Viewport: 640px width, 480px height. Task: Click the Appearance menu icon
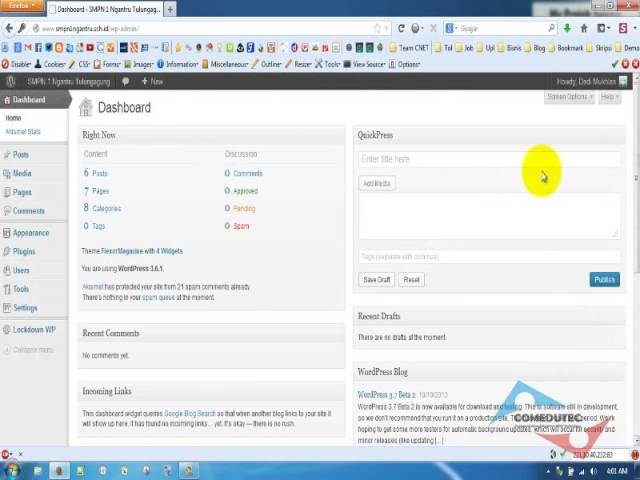[8, 233]
